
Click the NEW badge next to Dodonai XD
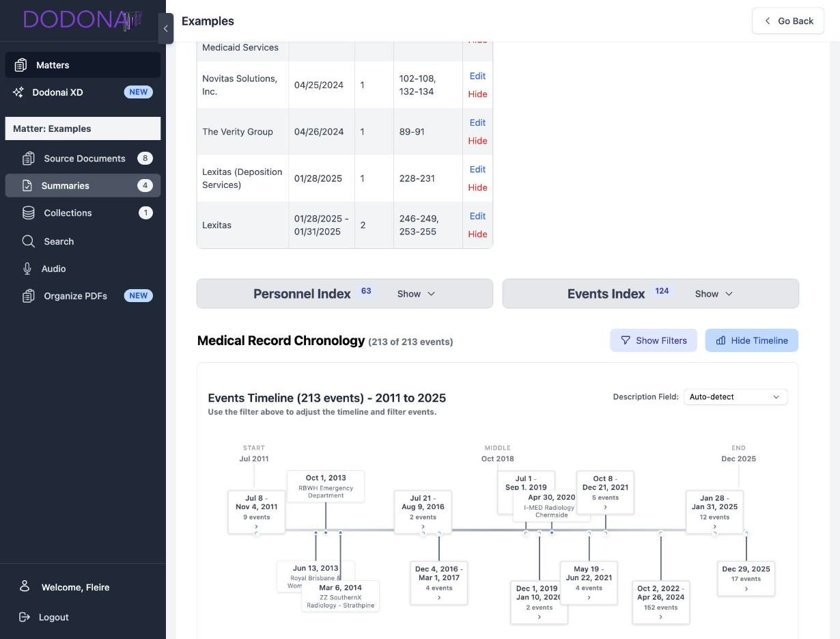click(138, 92)
